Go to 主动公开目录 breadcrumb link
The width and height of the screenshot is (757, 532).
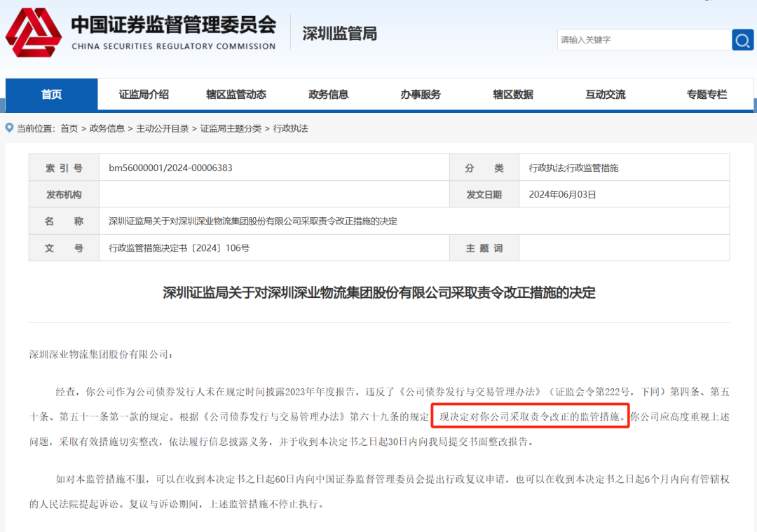tap(163, 128)
